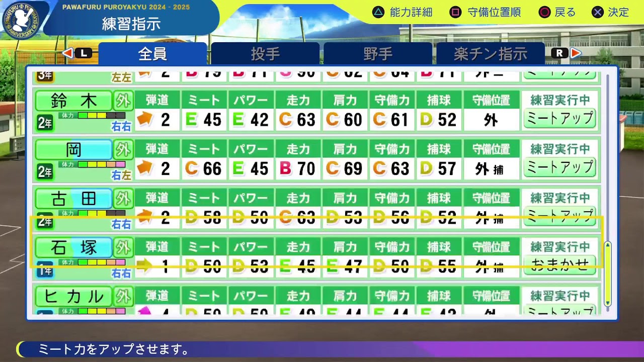Click the square 守備位置順 button icon
Viewport: 644px width, 362px height.
[x=456, y=12]
